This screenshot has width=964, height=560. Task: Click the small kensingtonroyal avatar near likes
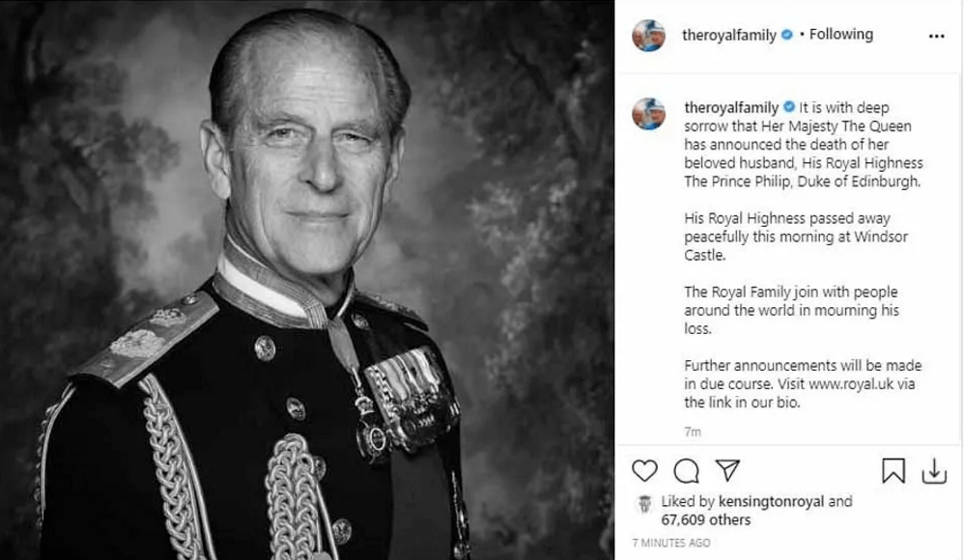coord(643,503)
